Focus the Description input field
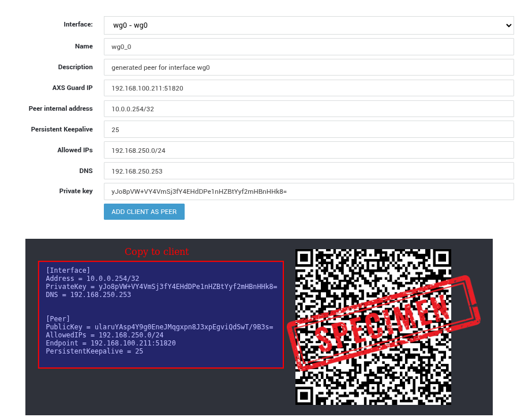532x417 pixels. (x=309, y=67)
